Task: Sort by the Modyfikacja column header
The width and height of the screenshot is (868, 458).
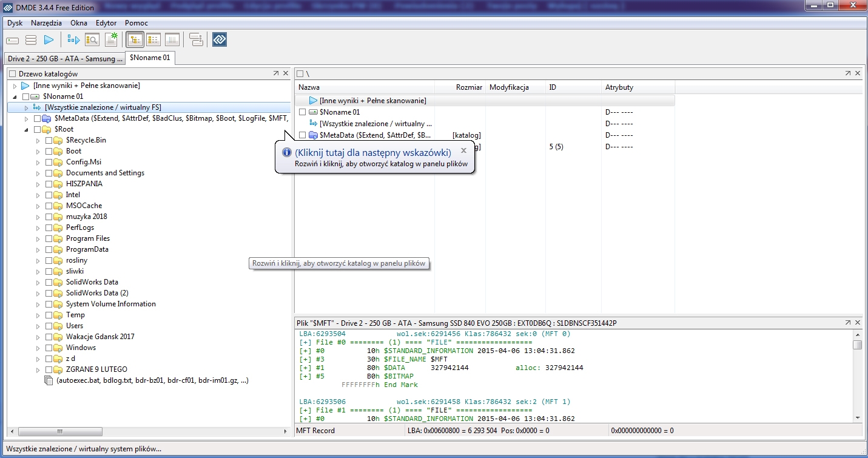Action: pos(516,87)
